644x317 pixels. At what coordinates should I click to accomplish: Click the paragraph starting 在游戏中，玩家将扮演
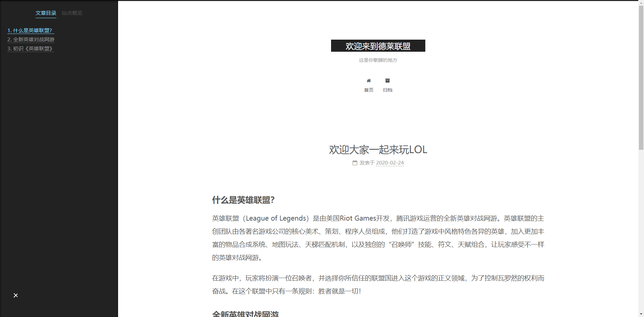click(x=378, y=285)
